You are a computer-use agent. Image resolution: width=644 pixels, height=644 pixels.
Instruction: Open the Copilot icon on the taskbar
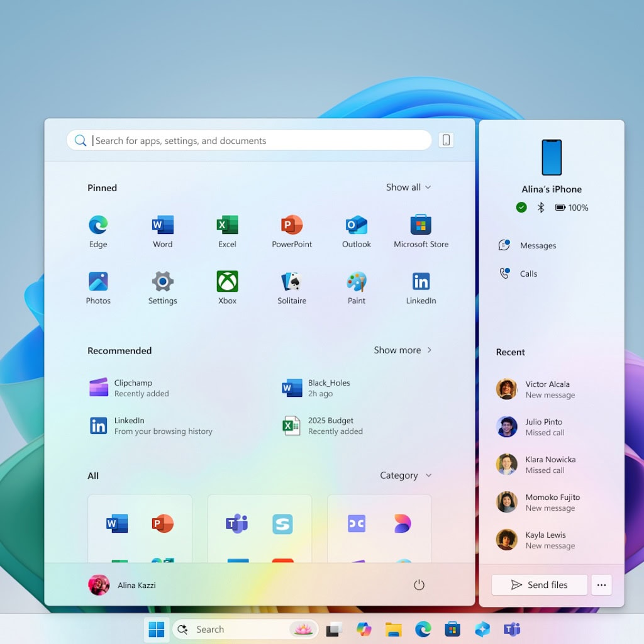click(364, 629)
